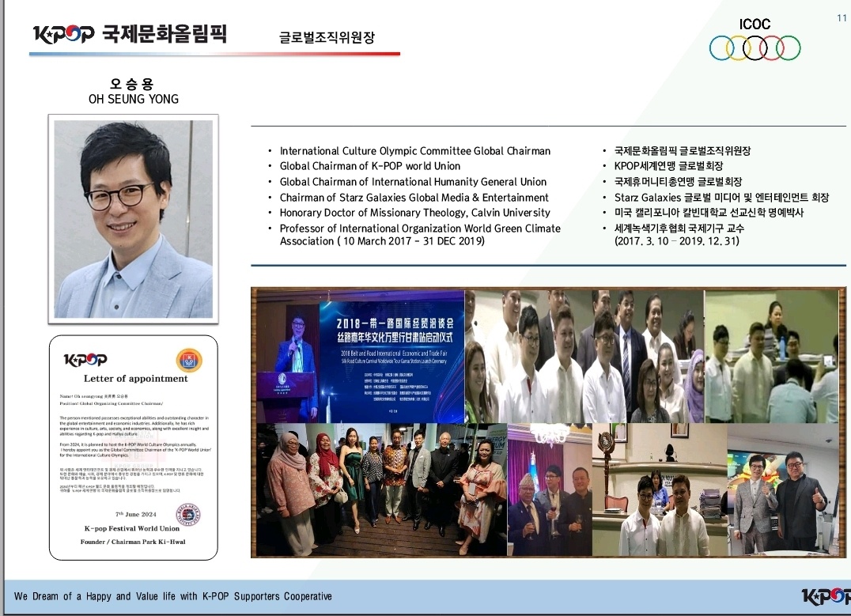
Task: Click Founder / Chairman Park Ki-Hwal line
Action: click(x=133, y=542)
